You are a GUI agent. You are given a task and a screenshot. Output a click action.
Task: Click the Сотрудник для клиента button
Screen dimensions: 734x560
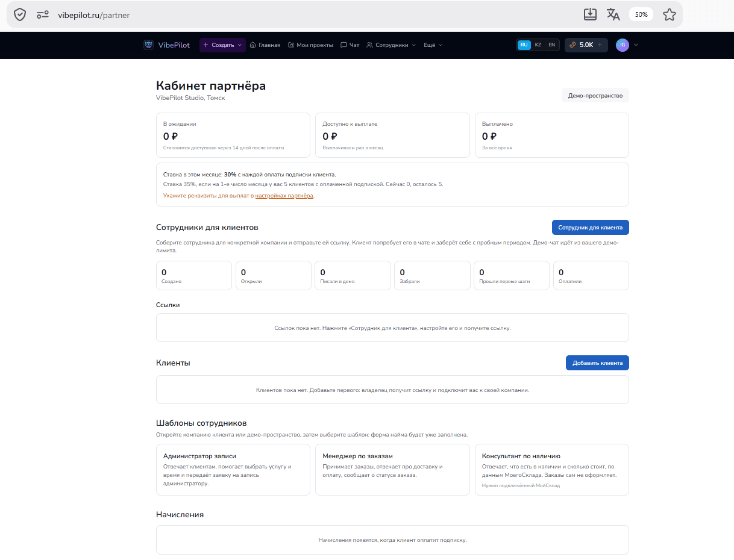tap(591, 227)
